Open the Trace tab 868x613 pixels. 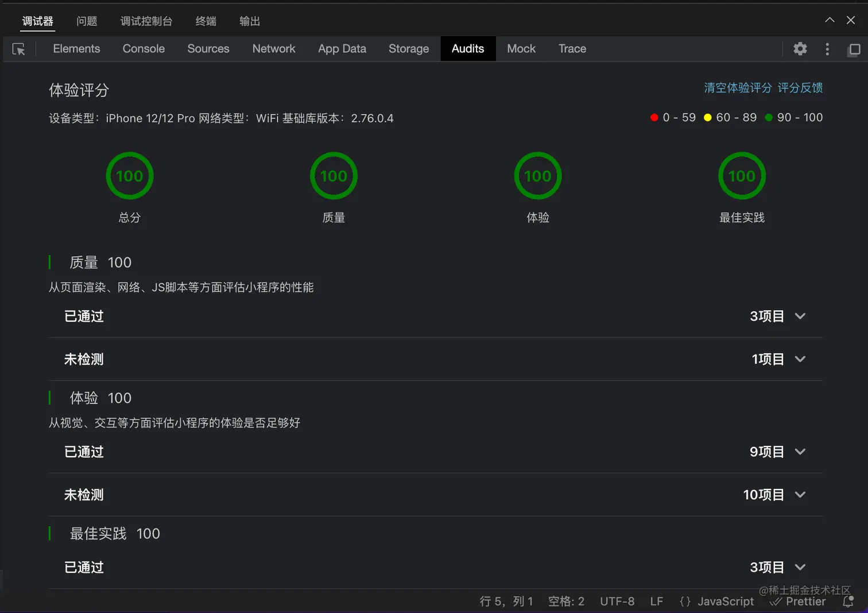[x=572, y=49]
